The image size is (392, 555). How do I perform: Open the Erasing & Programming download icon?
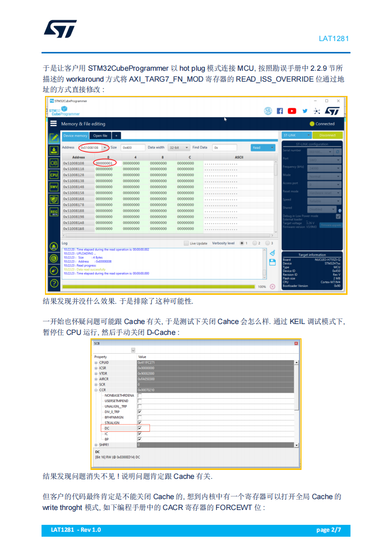[x=54, y=150]
